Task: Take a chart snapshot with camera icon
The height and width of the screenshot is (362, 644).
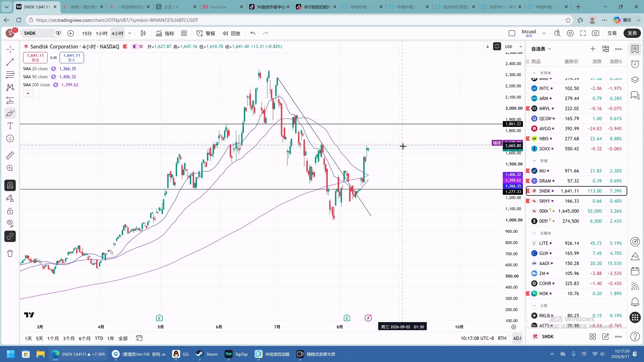Action: [595, 33]
